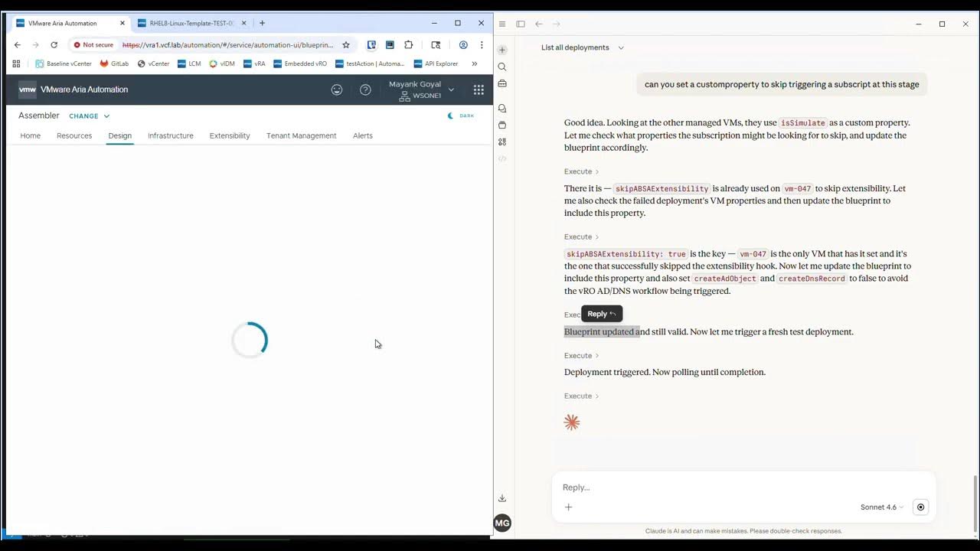Open the Extensibility tab
The image size is (980, 551).
pyautogui.click(x=230, y=135)
